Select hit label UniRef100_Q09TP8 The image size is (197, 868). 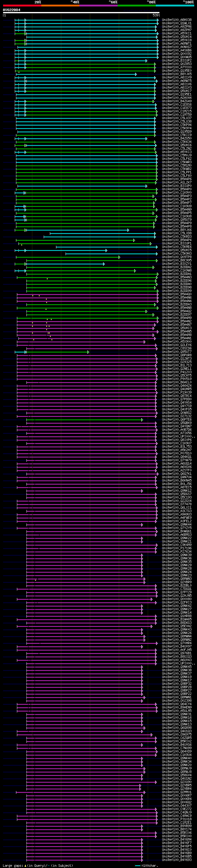tap(177, 257)
